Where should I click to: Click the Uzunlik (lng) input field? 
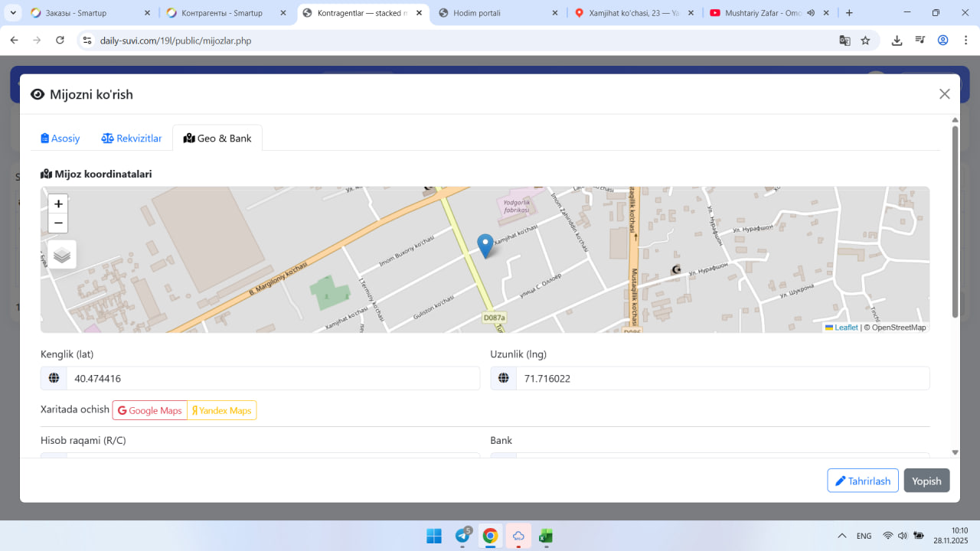click(x=722, y=379)
